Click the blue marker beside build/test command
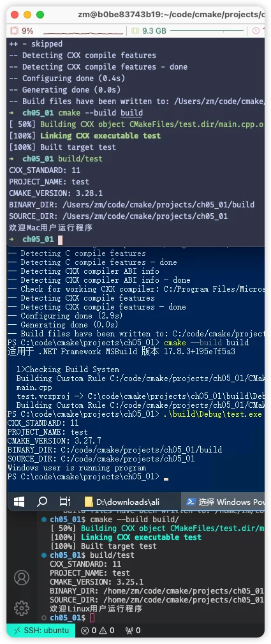Screen dimensions: 271x644 [x=45, y=555]
